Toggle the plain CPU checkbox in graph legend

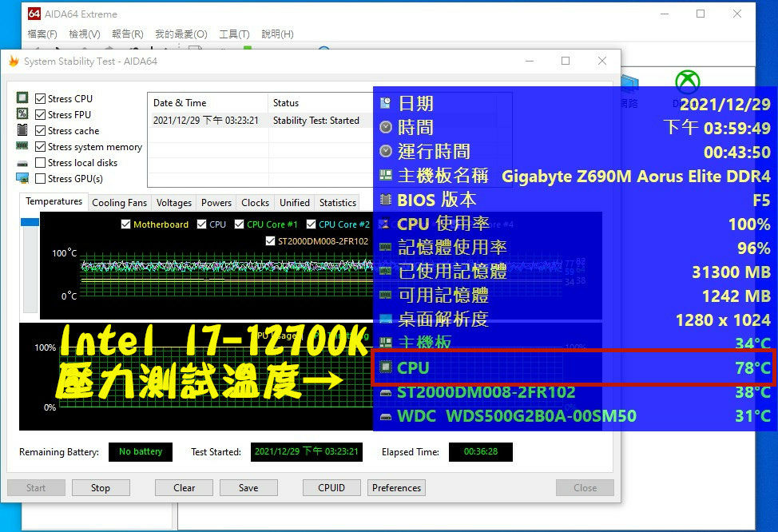pos(201,224)
